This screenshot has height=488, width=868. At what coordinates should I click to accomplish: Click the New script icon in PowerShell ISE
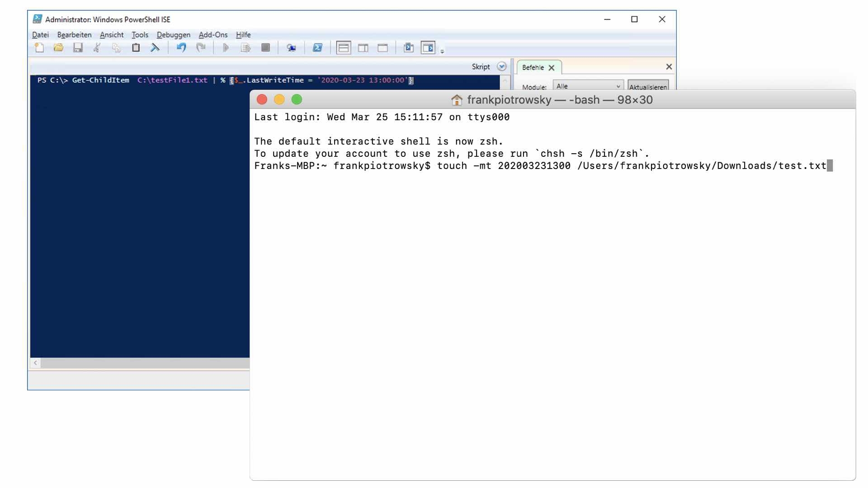point(39,47)
